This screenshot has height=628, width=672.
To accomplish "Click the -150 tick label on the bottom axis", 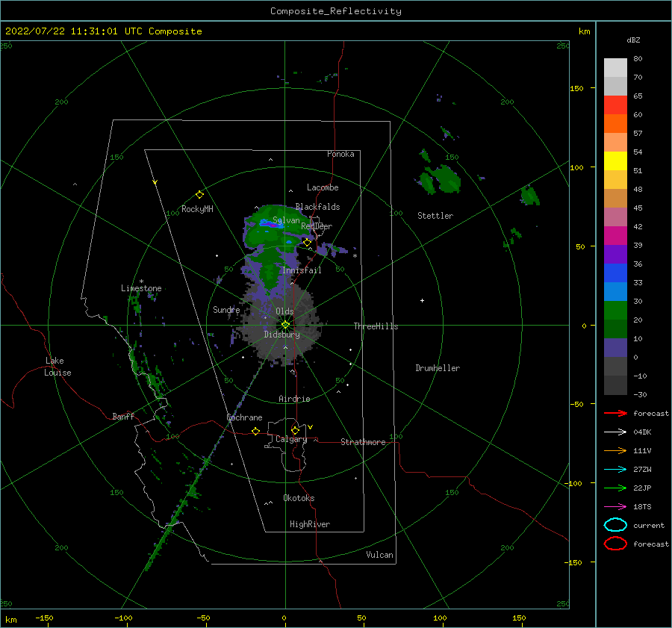I will [44, 618].
